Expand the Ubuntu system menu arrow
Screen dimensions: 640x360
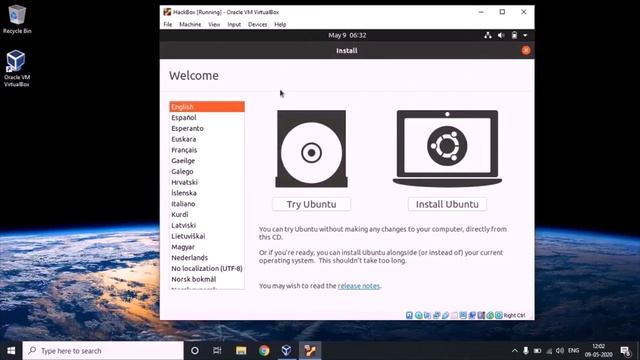[525, 35]
